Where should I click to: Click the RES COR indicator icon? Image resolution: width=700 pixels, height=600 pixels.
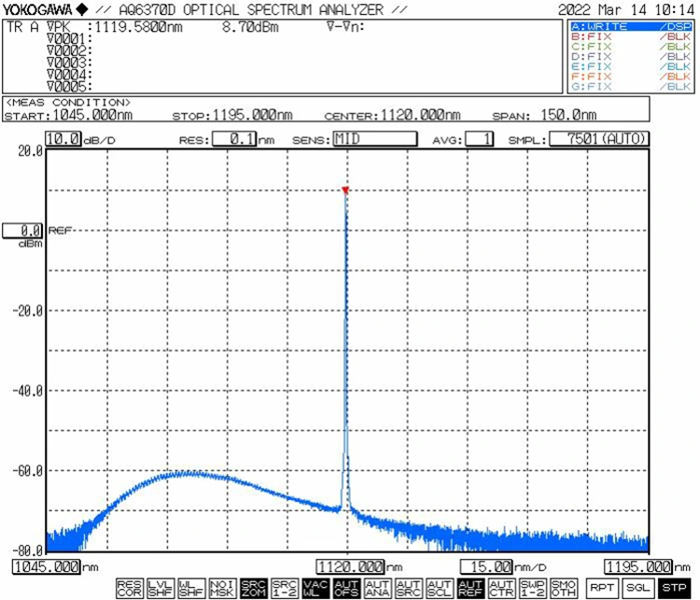click(130, 588)
